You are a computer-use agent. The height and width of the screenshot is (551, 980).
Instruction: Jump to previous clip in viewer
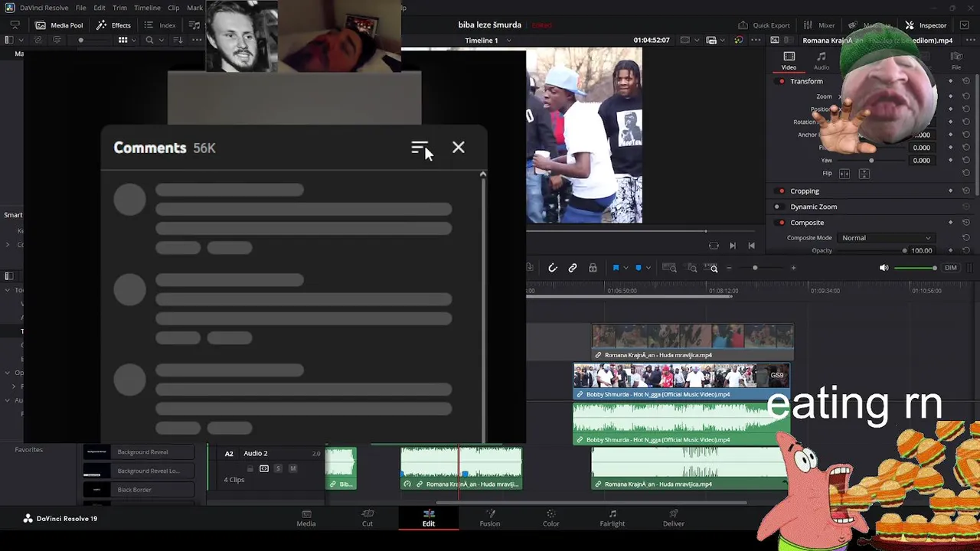pos(751,246)
